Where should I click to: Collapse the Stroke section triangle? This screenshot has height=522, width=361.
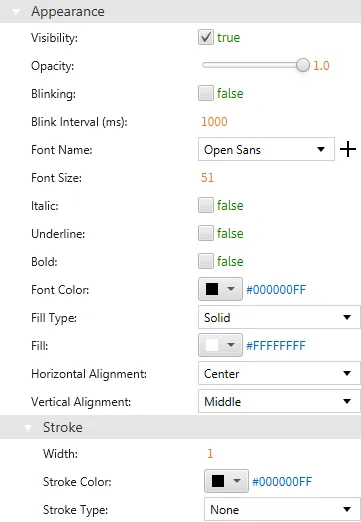click(28, 428)
